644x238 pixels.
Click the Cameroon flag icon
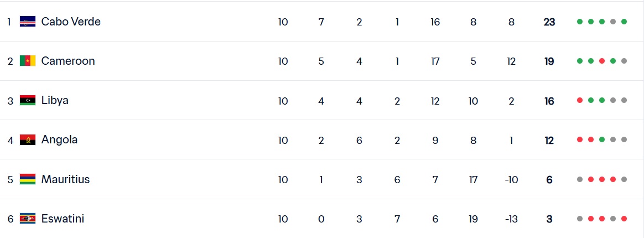click(28, 61)
